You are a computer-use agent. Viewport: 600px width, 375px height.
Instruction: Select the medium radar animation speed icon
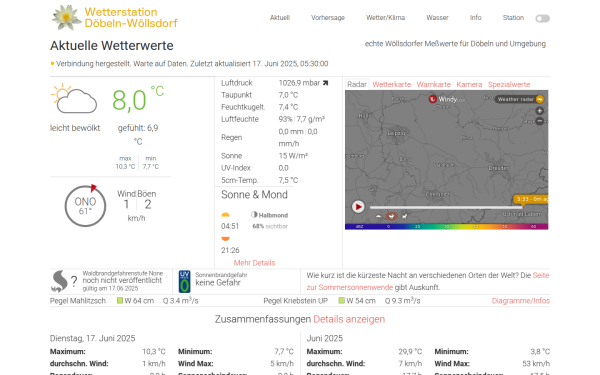pos(391,217)
